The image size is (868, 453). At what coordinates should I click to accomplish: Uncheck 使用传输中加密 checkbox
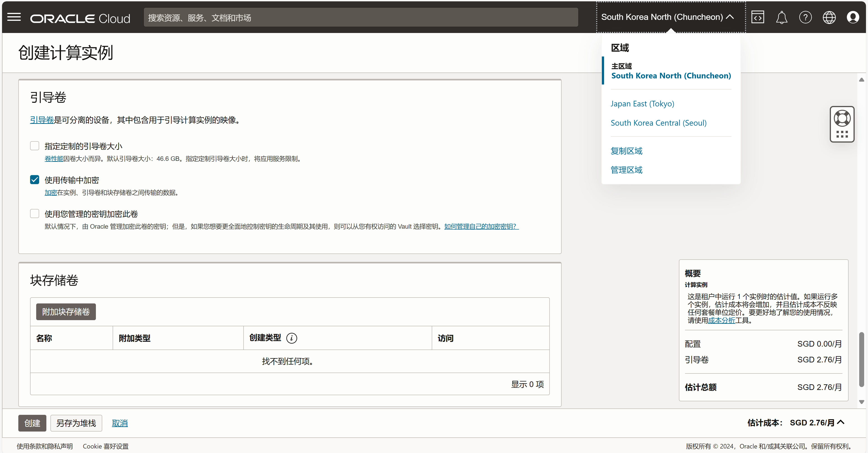point(34,180)
